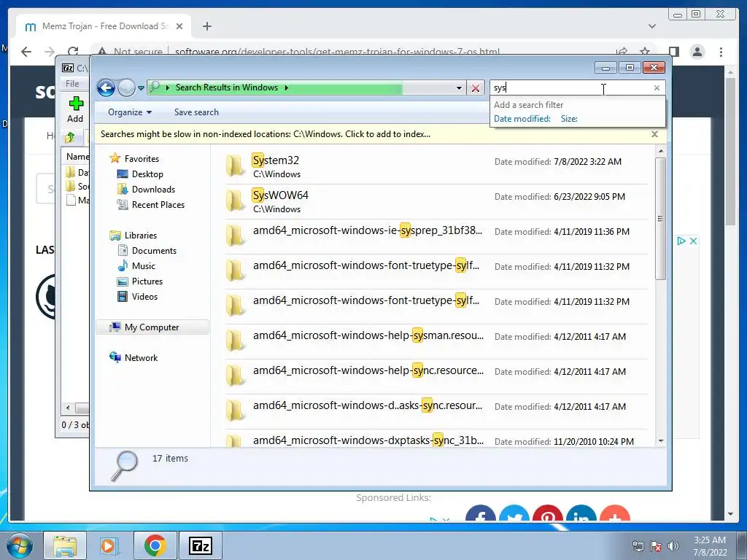Open the Pictures library
The width and height of the screenshot is (747, 560).
tap(147, 281)
